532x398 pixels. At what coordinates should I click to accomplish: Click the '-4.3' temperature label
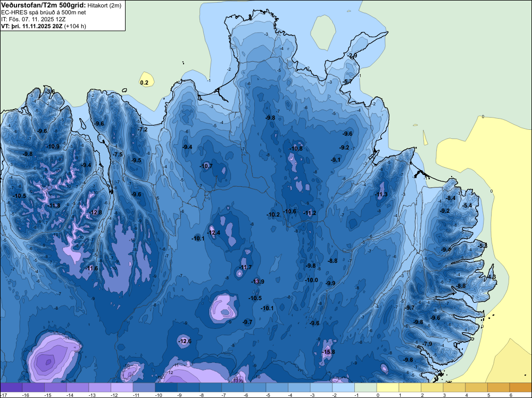pyautogui.click(x=491, y=277)
